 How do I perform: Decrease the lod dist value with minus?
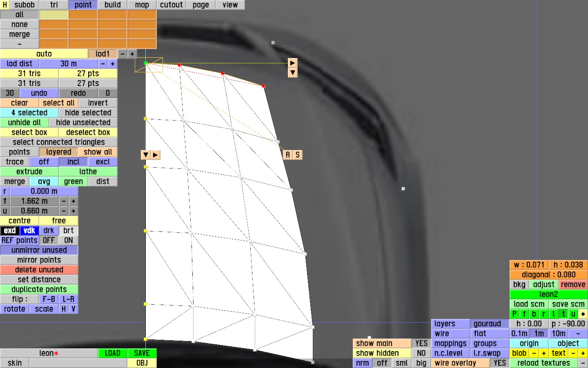click(x=103, y=64)
